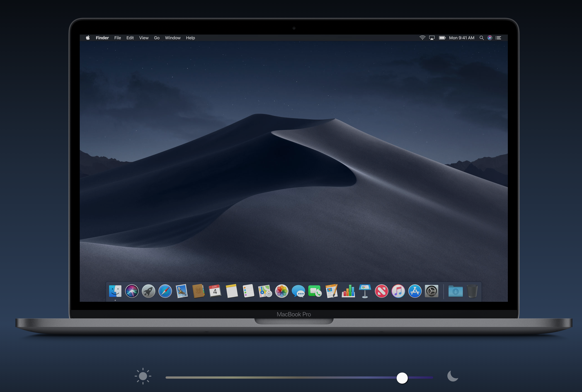582x392 pixels.
Task: Open the FaceTime icon in Dock
Action: 315,291
